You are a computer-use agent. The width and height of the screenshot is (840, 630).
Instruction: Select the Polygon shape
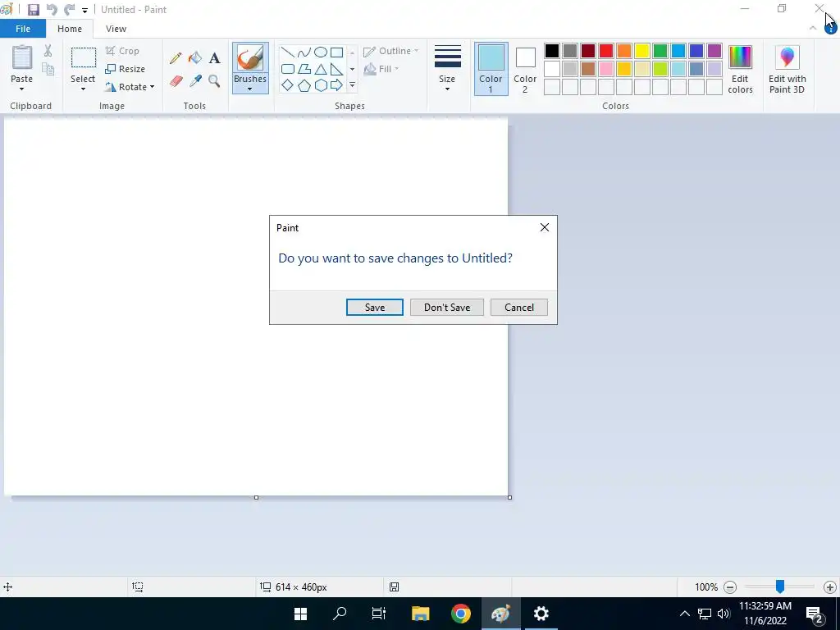[304, 69]
